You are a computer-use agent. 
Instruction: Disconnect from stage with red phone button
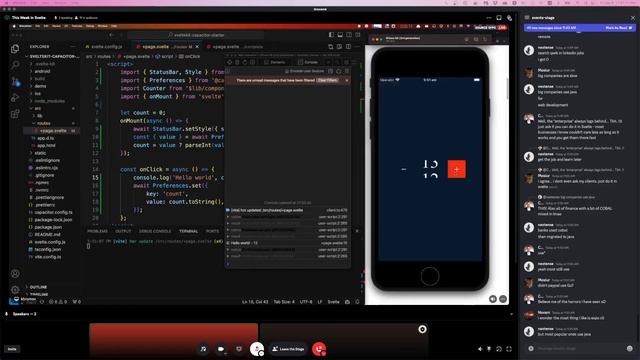coord(319,349)
